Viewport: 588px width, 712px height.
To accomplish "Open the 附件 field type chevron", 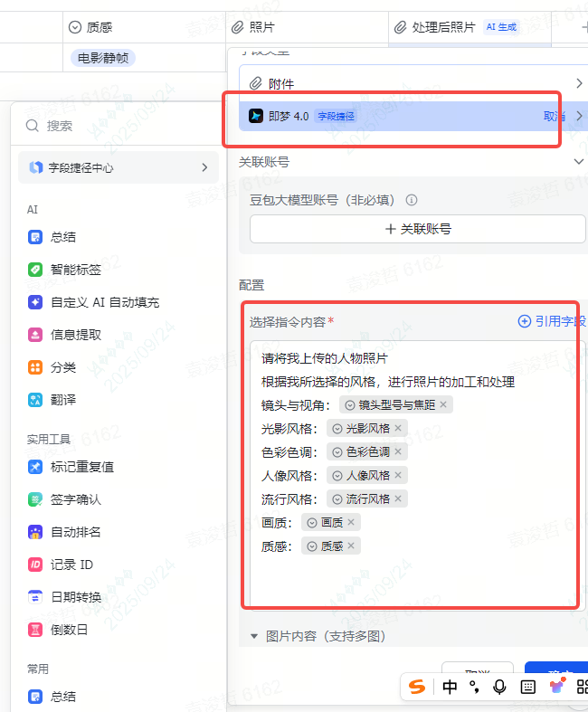I will tap(578, 84).
